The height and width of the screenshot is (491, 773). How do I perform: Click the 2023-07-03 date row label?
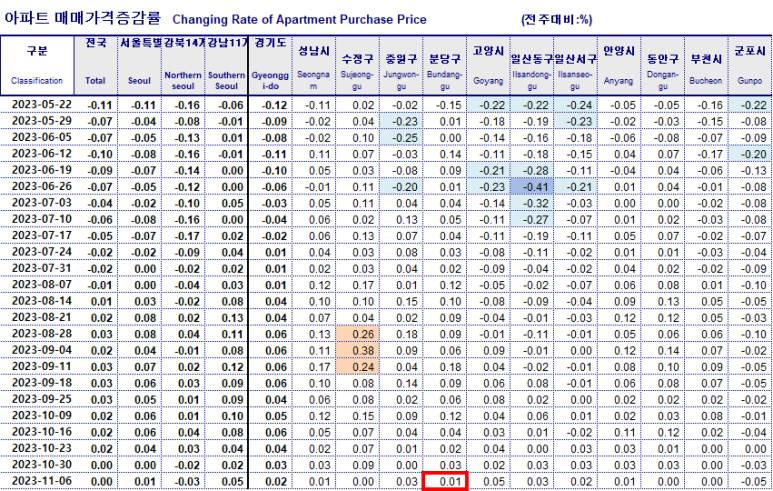tap(42, 203)
